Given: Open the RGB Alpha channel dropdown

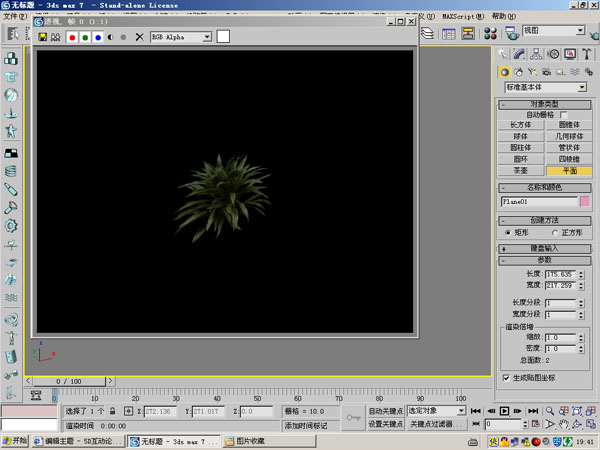Looking at the screenshot, I should click(x=207, y=37).
